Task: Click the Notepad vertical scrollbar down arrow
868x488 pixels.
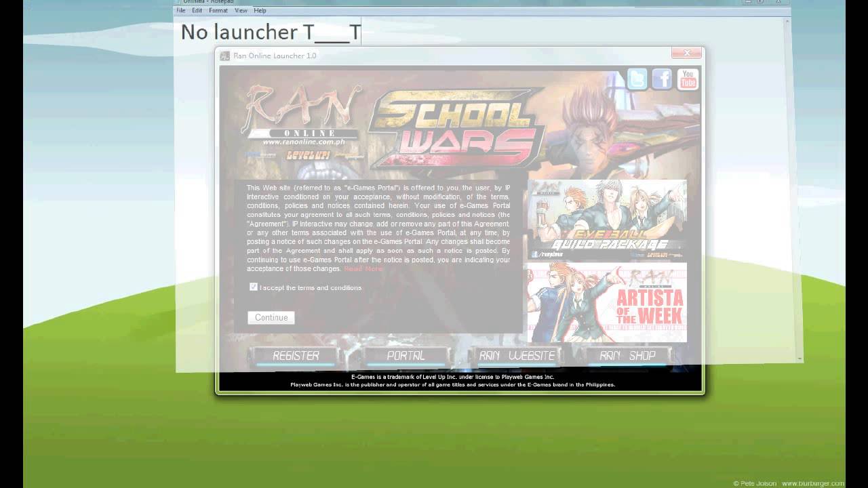Action: [x=800, y=358]
